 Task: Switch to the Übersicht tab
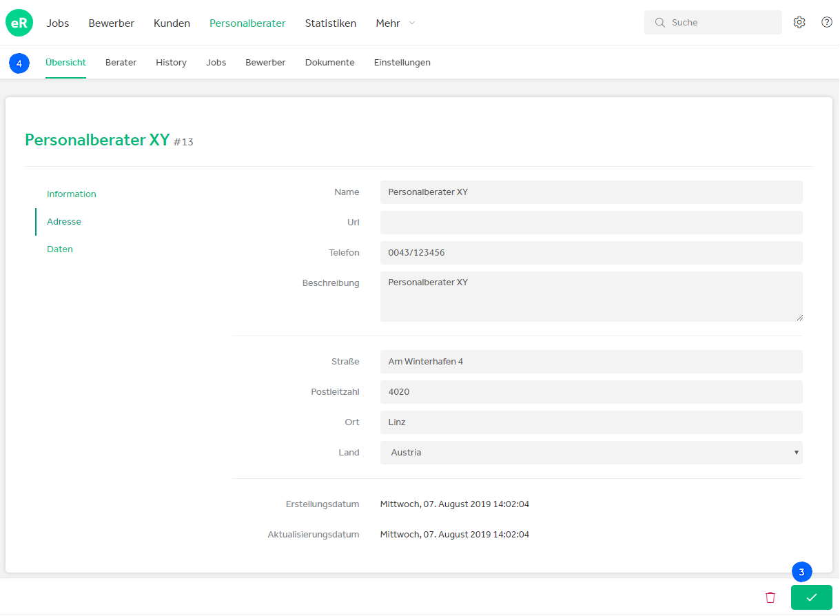coord(65,62)
